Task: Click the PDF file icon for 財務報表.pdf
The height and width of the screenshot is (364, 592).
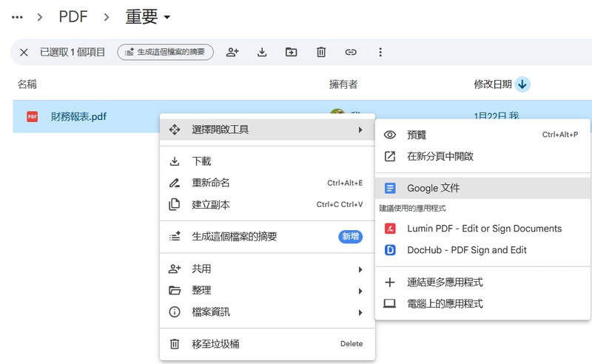Action: pos(32,117)
